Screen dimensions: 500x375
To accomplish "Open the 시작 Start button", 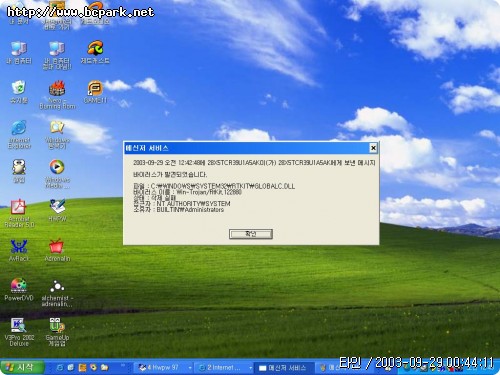I will pyautogui.click(x=22, y=367).
